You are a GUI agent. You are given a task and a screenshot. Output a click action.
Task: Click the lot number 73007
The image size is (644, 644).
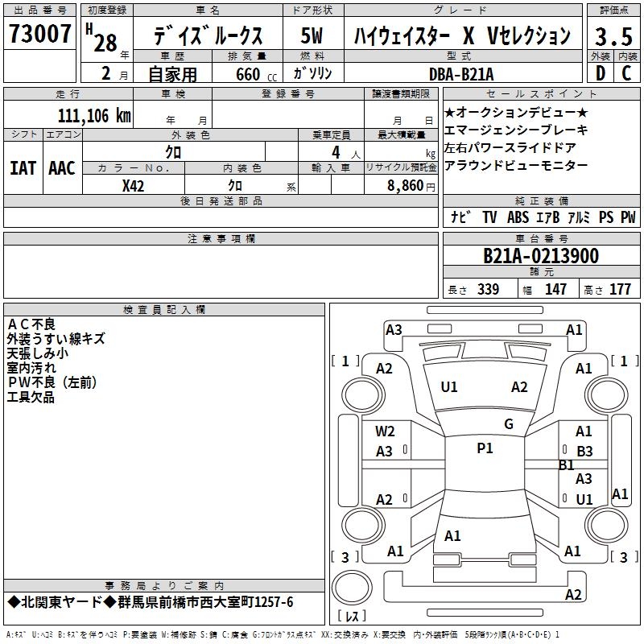(x=38, y=34)
